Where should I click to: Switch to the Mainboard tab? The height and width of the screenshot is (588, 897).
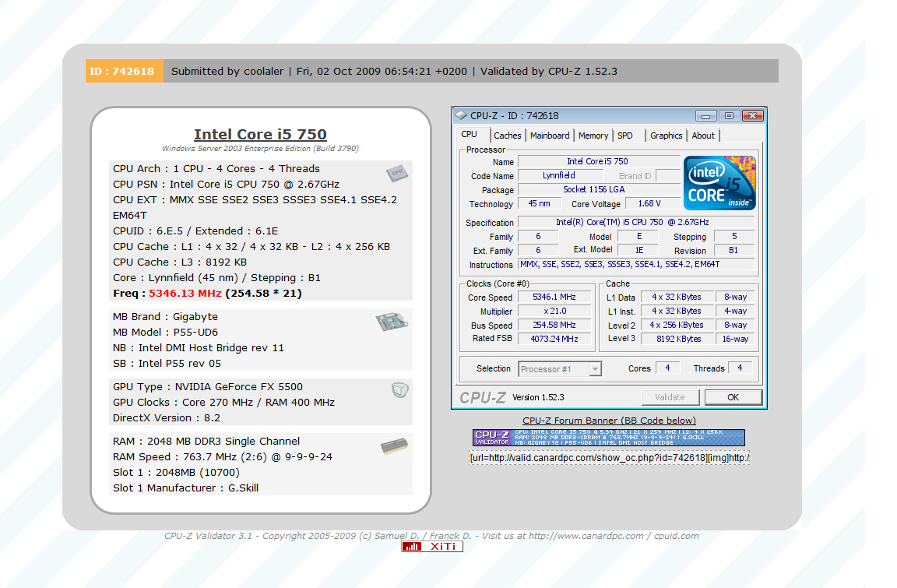tap(550, 136)
